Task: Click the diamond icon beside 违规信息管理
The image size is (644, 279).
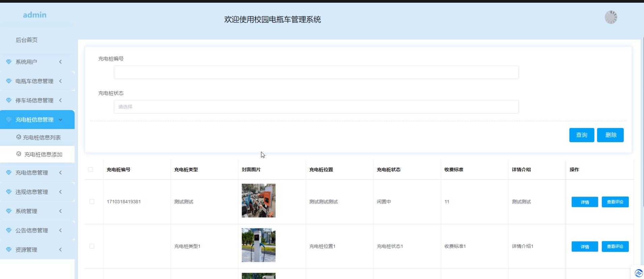Action: pyautogui.click(x=9, y=192)
